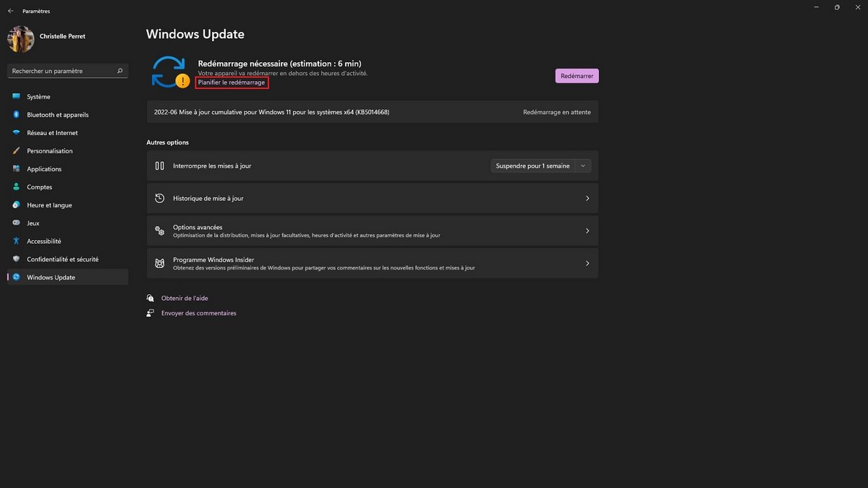Click the Obtenir de l'aide link
The image size is (868, 488).
(x=184, y=298)
